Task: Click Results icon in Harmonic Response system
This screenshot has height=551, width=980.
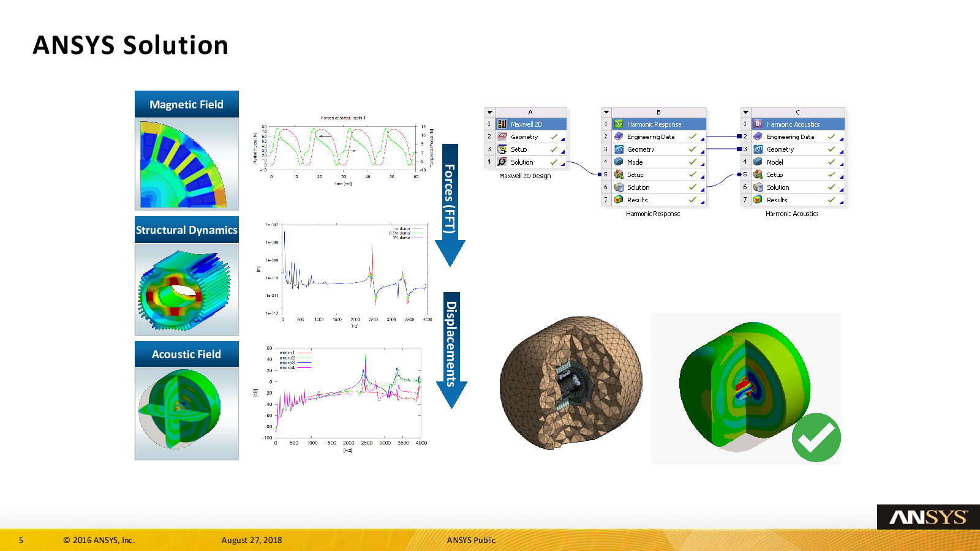Action: tap(619, 200)
